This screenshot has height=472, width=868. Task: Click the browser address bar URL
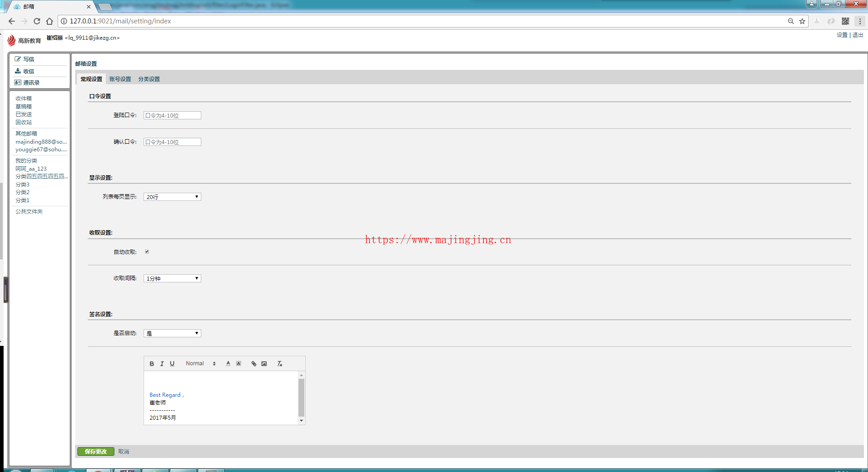(120, 21)
